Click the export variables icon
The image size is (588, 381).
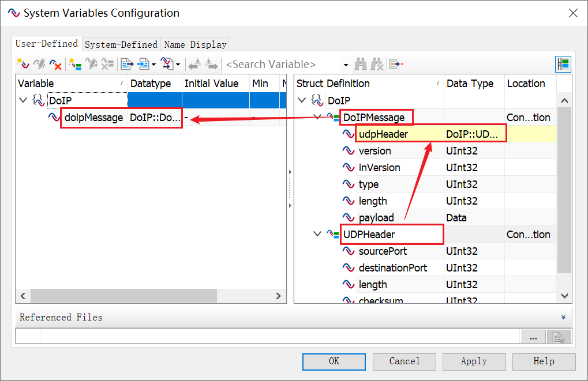127,64
